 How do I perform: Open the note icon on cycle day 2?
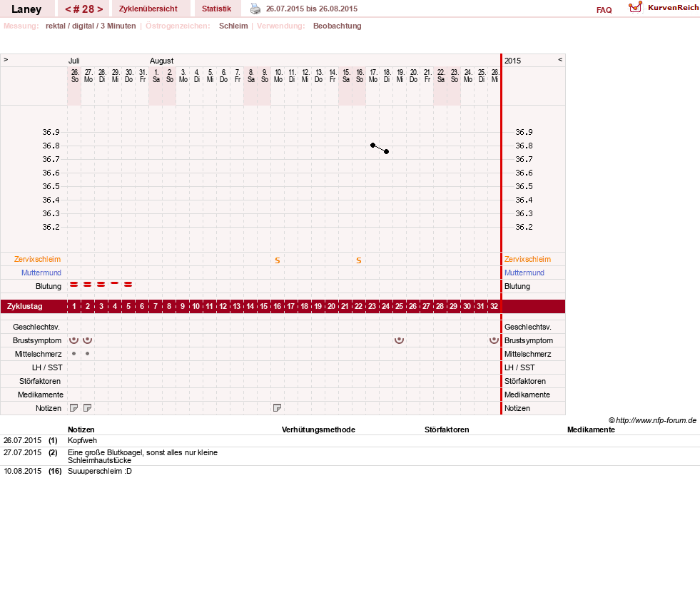tap(88, 408)
